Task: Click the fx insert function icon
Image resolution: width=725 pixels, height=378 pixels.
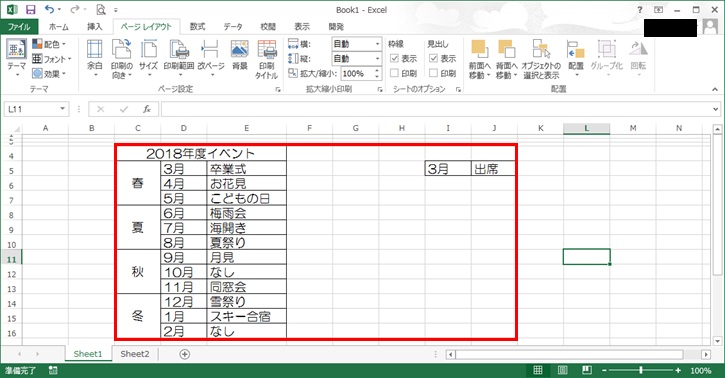Action: tap(147, 109)
